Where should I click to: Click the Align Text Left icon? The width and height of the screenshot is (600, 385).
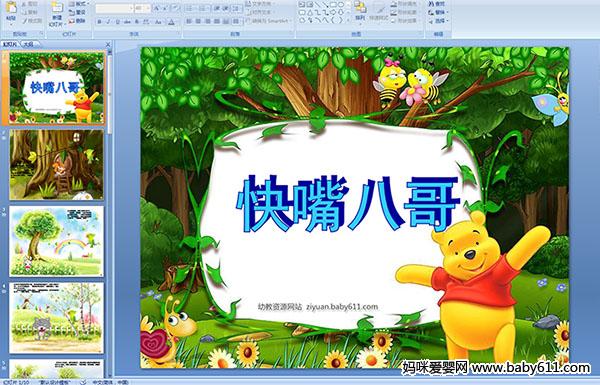[189, 21]
